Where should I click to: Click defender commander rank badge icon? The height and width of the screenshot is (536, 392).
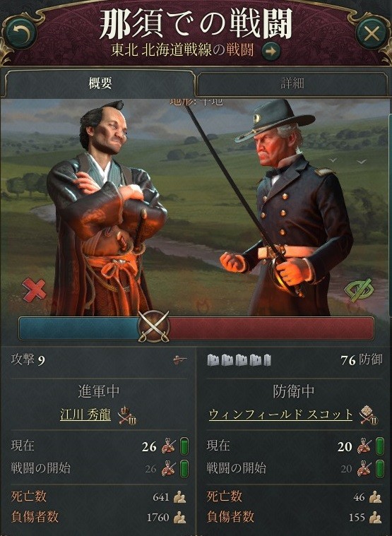[369, 415]
